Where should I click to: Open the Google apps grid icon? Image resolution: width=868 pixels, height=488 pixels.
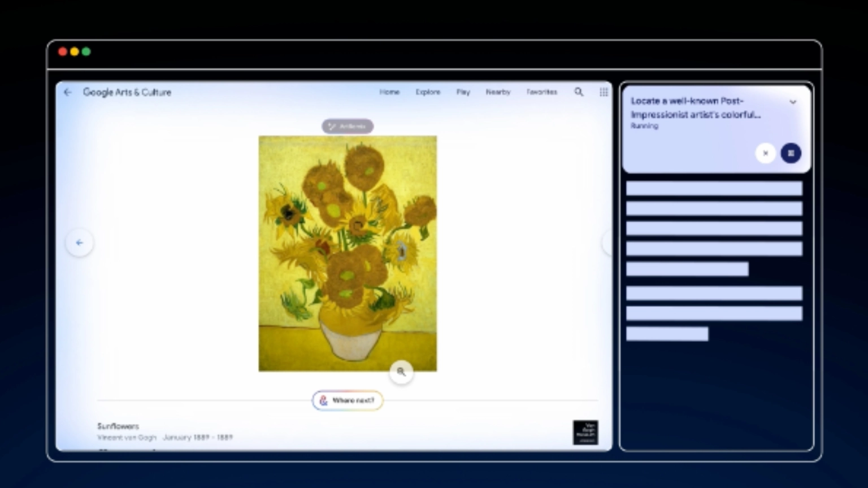[x=604, y=92]
